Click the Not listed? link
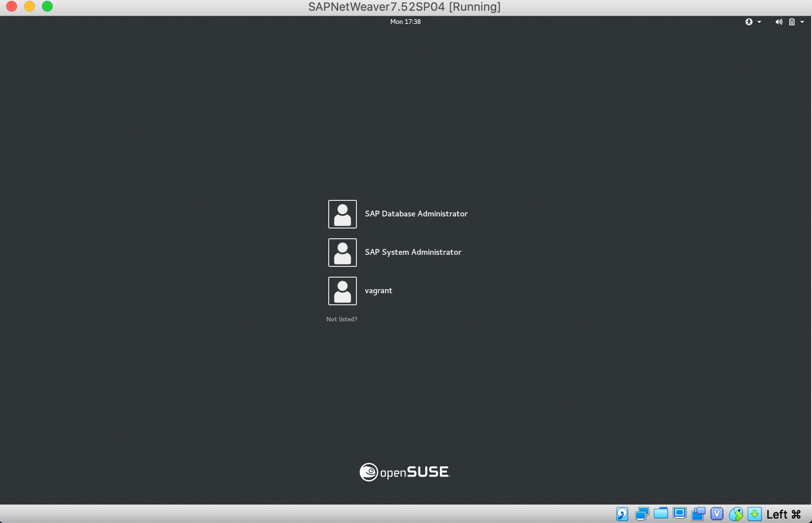Screen dimensions: 812x523 pyautogui.click(x=342, y=319)
